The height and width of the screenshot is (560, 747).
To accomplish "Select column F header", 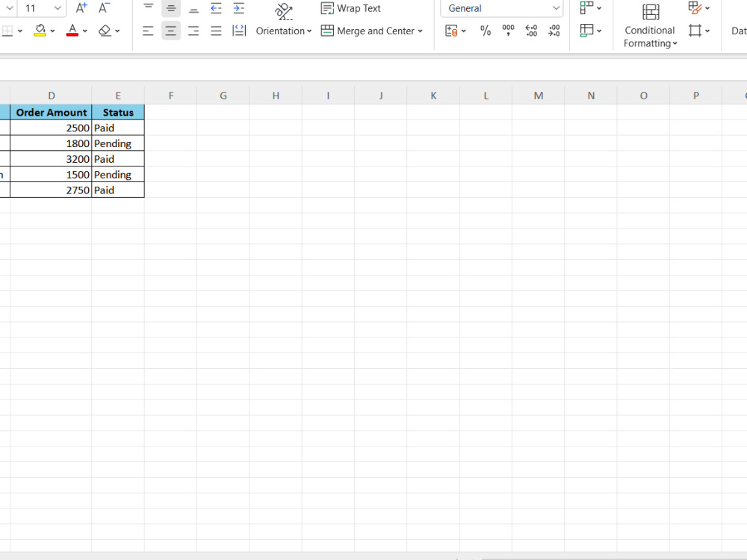I will point(170,96).
